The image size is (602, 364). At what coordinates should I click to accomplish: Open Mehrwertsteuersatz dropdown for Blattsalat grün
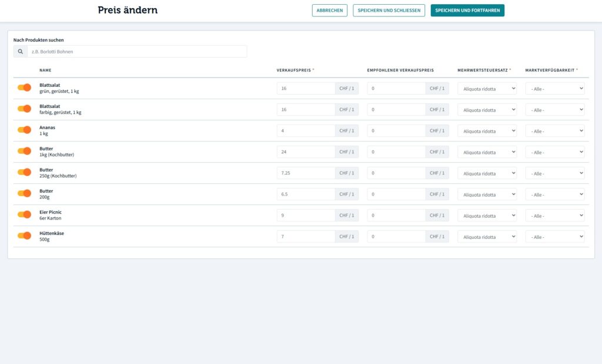coord(487,89)
